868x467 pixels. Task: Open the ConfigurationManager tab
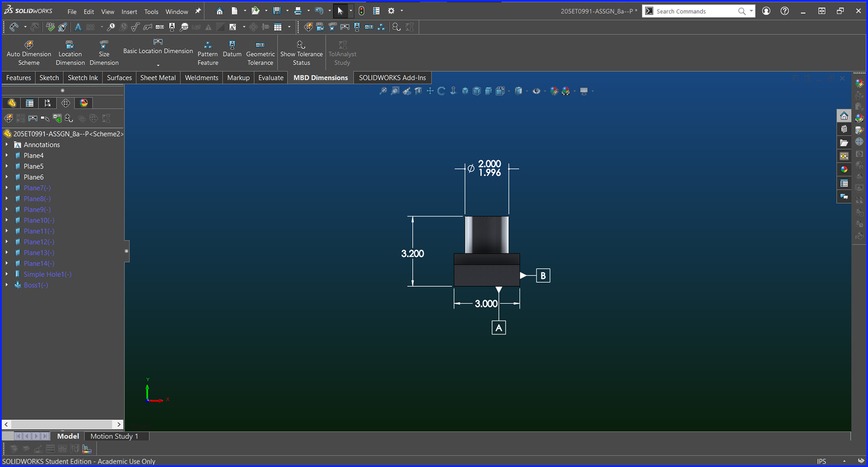(x=47, y=103)
